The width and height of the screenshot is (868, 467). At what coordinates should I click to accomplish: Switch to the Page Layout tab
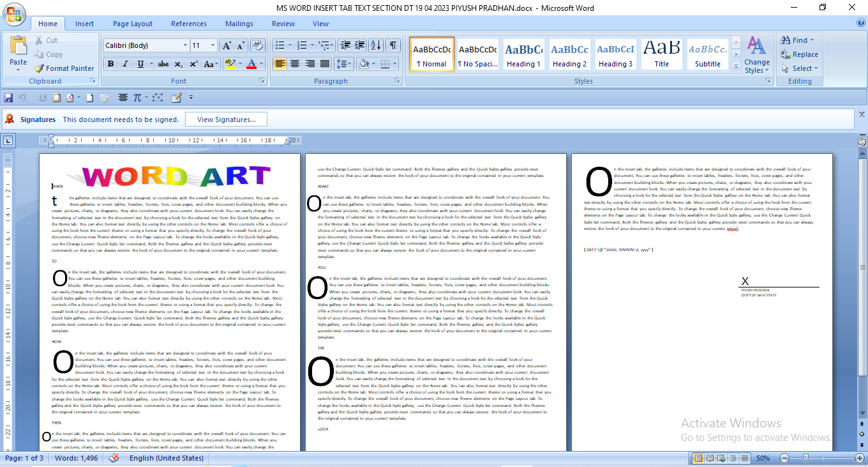tap(133, 24)
